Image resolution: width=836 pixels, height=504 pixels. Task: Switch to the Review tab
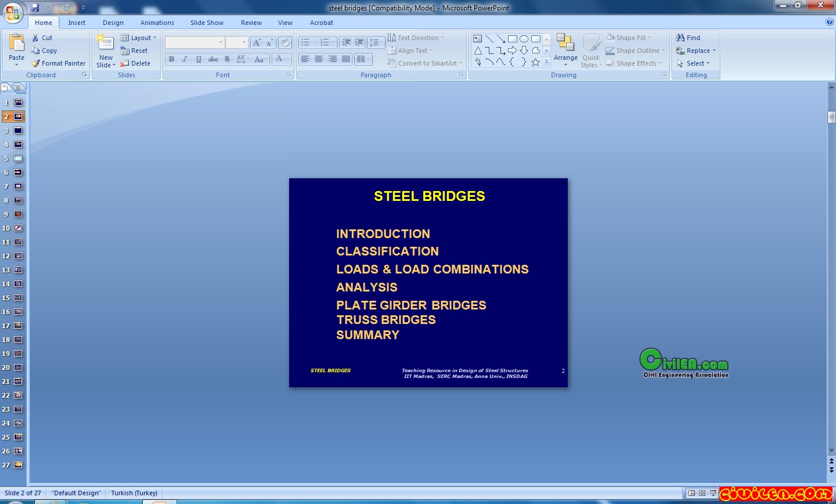pyautogui.click(x=251, y=23)
